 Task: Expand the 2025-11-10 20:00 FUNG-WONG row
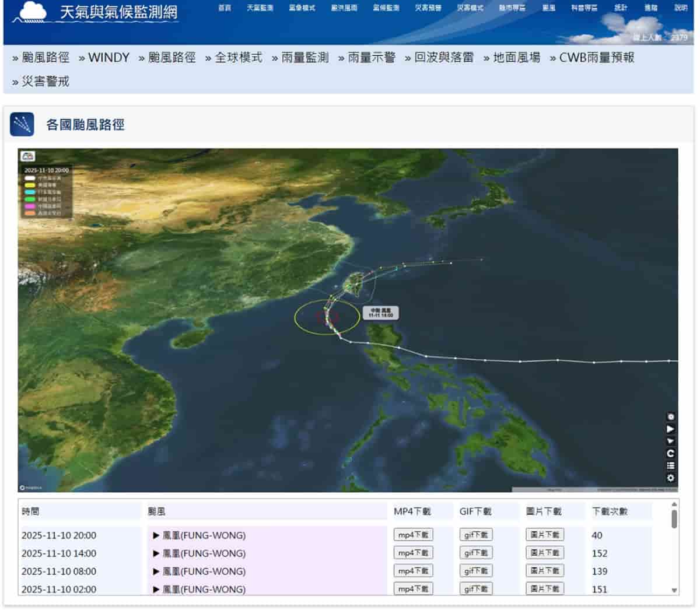coord(156,535)
